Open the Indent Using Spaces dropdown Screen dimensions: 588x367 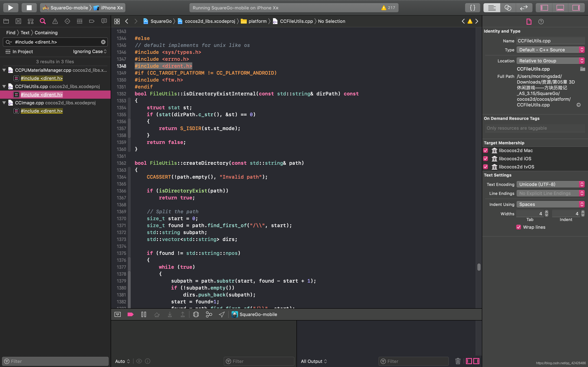click(x=550, y=204)
